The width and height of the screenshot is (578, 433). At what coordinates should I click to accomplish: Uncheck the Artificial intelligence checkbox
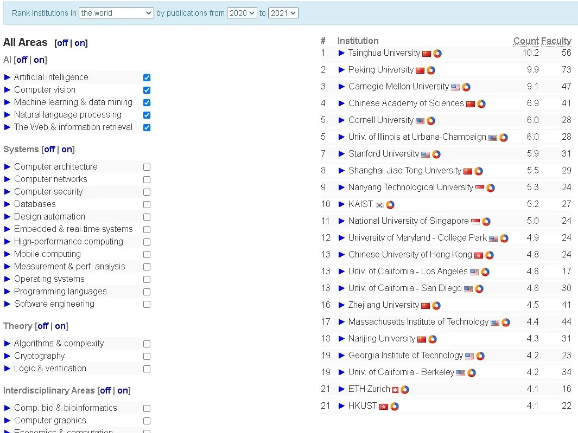click(147, 77)
